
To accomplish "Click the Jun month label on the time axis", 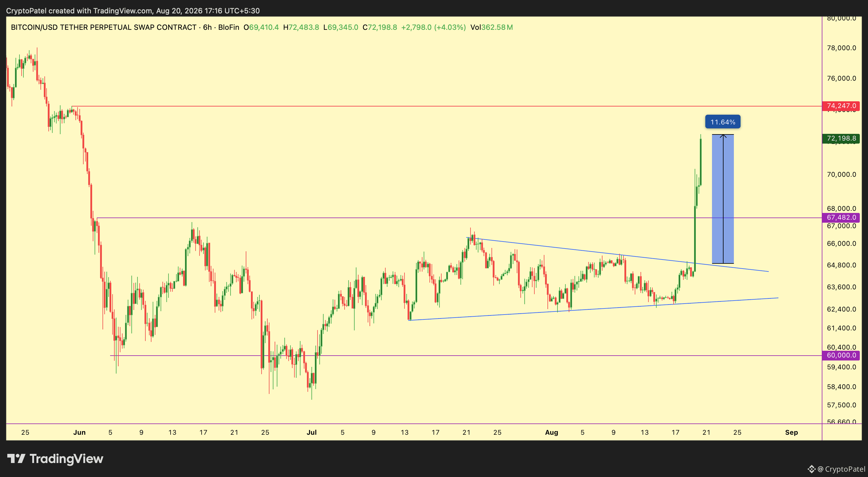I will (x=79, y=432).
